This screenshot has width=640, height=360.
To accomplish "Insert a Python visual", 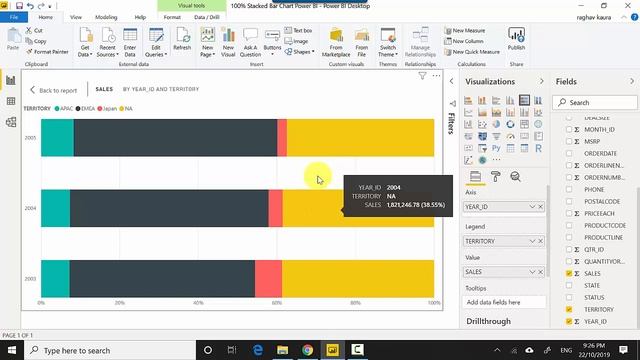I will click(x=496, y=148).
